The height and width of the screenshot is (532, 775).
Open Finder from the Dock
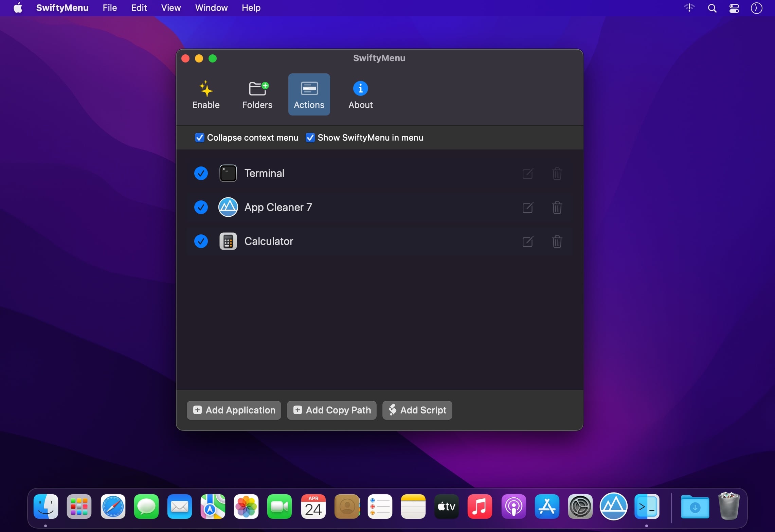click(46, 507)
